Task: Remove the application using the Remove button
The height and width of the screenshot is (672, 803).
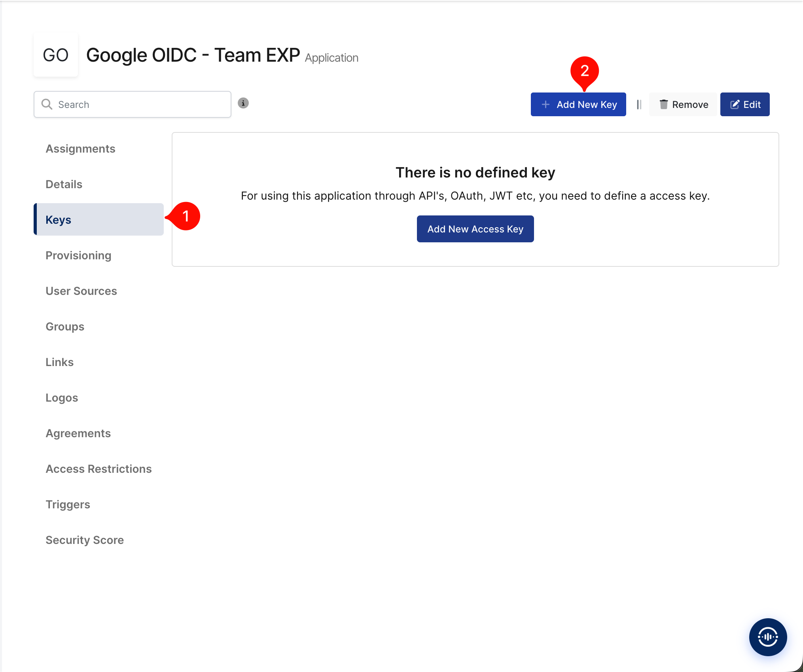Action: (683, 104)
